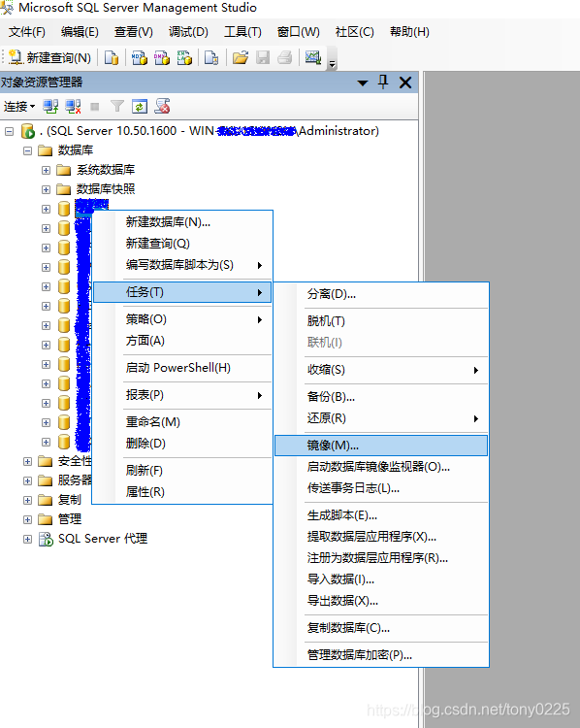This screenshot has width=580, height=728.
Task: Click the SQL Server 代理 agent icon
Action: [x=46, y=539]
